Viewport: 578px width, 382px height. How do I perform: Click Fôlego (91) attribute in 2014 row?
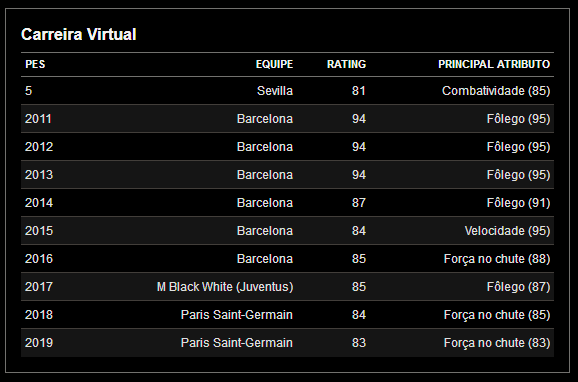pos(518,203)
